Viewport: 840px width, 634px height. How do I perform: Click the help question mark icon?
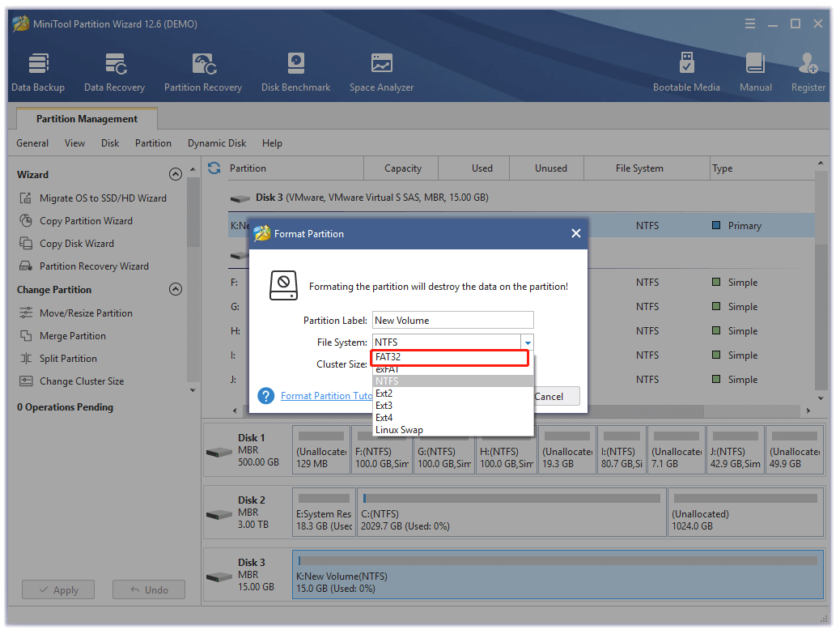[x=265, y=396]
